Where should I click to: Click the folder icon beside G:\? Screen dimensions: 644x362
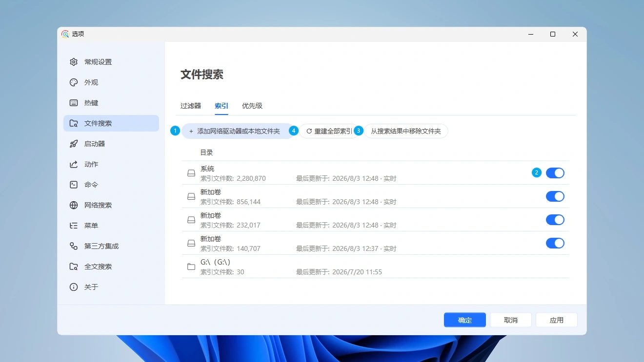[x=191, y=267]
